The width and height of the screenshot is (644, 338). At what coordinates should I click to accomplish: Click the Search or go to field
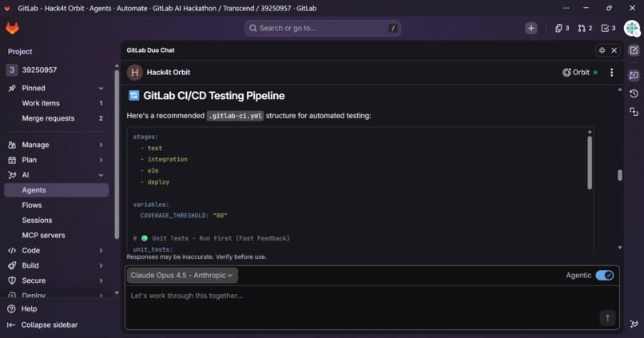tap(323, 28)
